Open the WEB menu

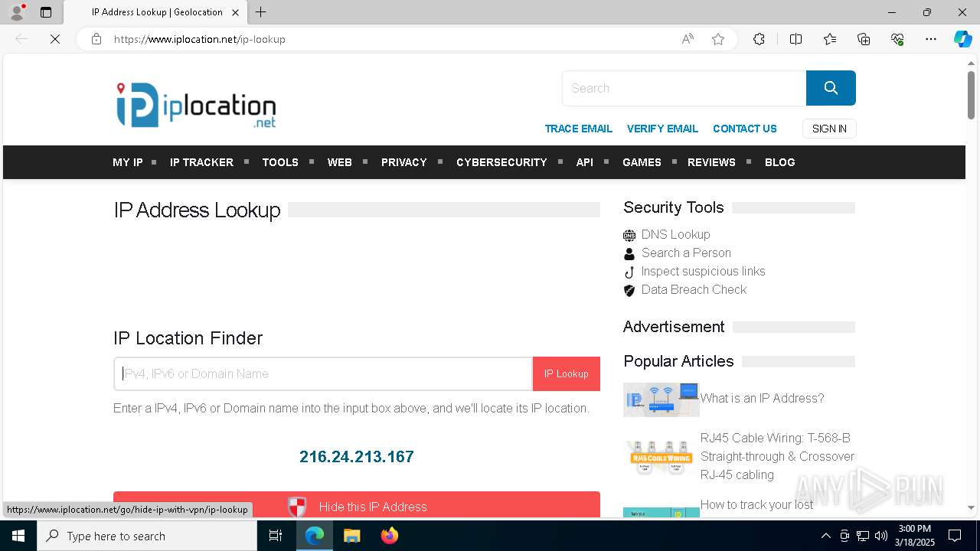point(340,162)
